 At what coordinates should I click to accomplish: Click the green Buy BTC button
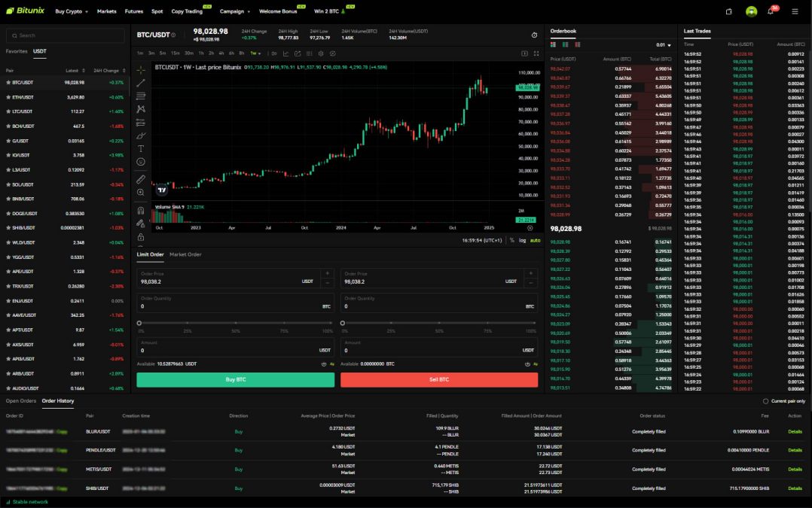tap(235, 380)
